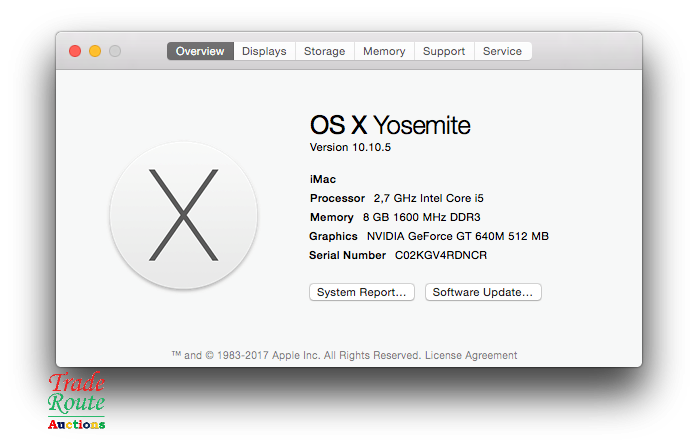The width and height of the screenshot is (698, 447).
Task: Switch to the Overview tab
Action: pyautogui.click(x=200, y=51)
